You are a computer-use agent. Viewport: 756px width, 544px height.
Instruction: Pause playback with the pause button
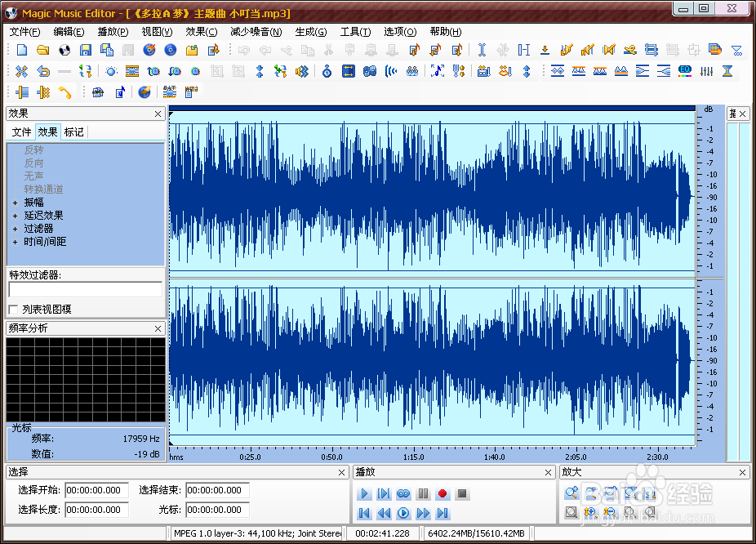[423, 493]
